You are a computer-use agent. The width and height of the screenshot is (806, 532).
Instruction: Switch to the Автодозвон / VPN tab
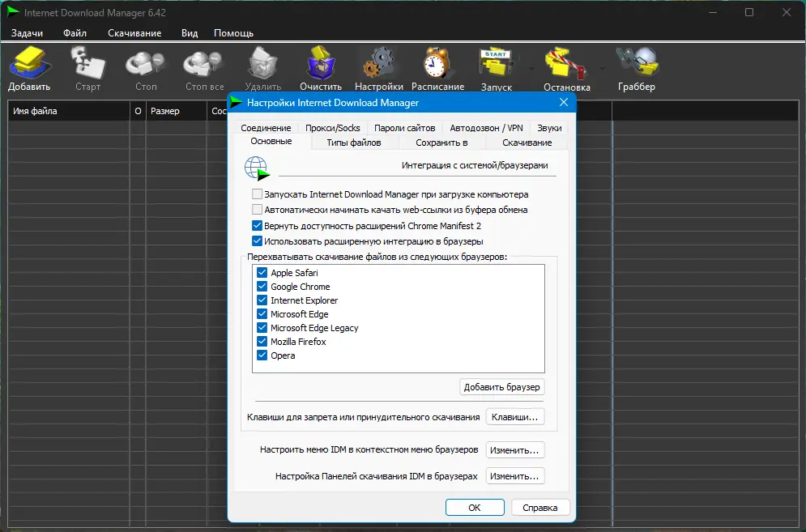click(x=486, y=128)
